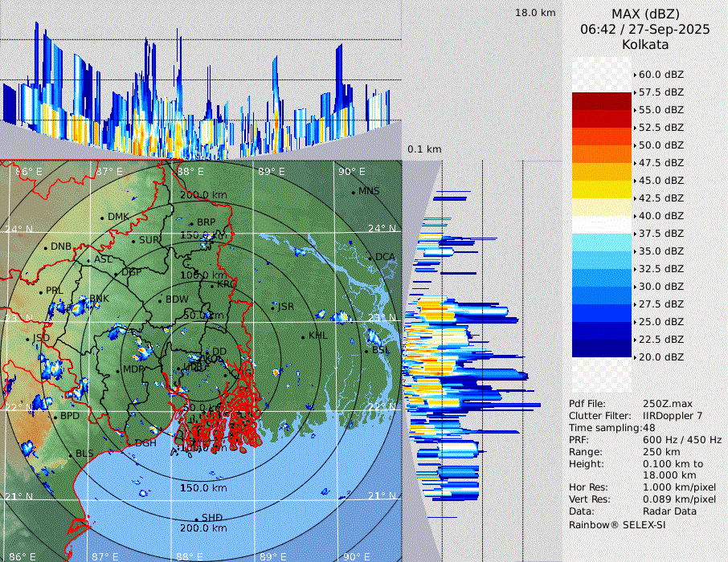This screenshot has width=728, height=562.
Task: Click the 18.0 km height label
Action: click(x=535, y=13)
